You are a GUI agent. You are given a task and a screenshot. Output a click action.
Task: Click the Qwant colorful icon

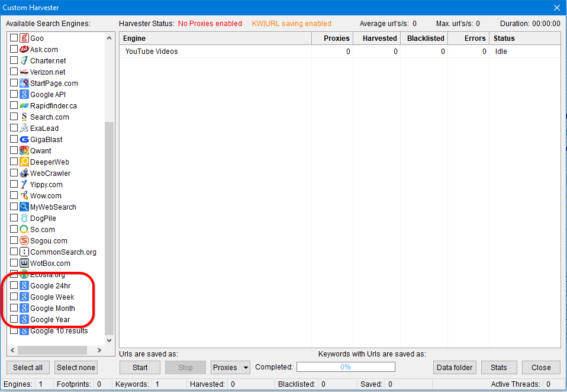coord(24,150)
